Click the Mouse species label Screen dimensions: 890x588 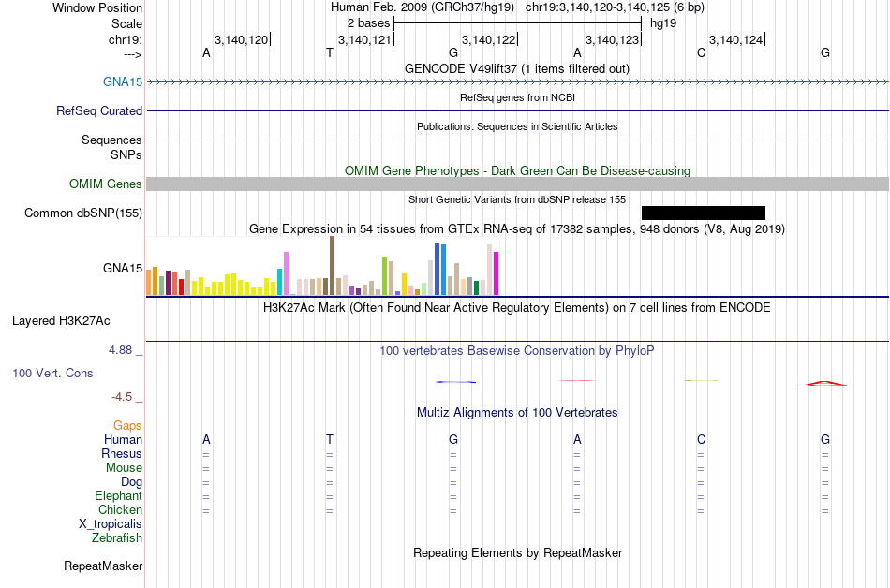(125, 468)
